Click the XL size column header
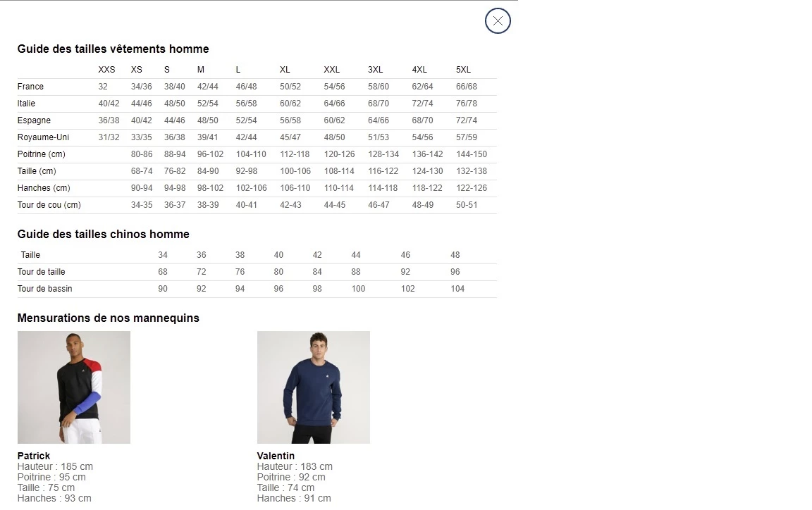 coord(285,70)
